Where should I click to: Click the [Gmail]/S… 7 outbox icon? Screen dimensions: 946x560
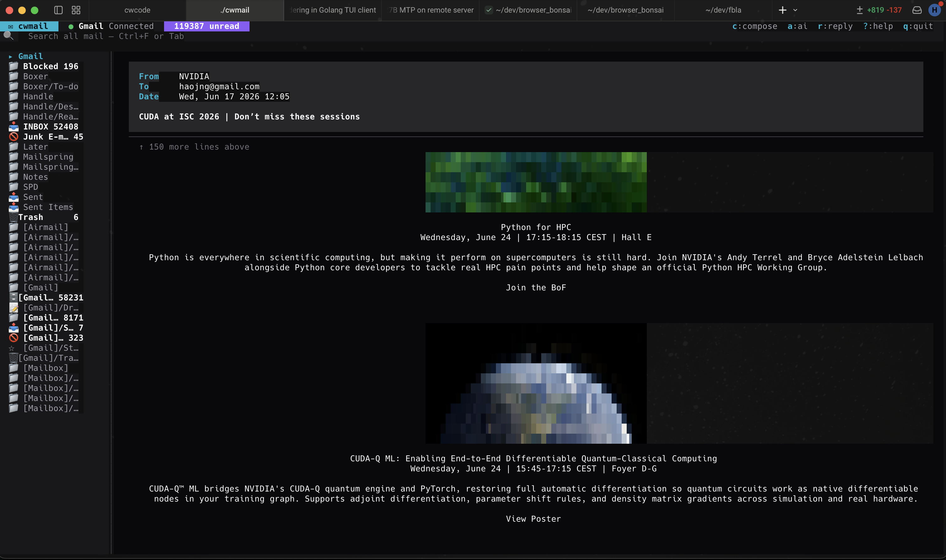click(14, 328)
